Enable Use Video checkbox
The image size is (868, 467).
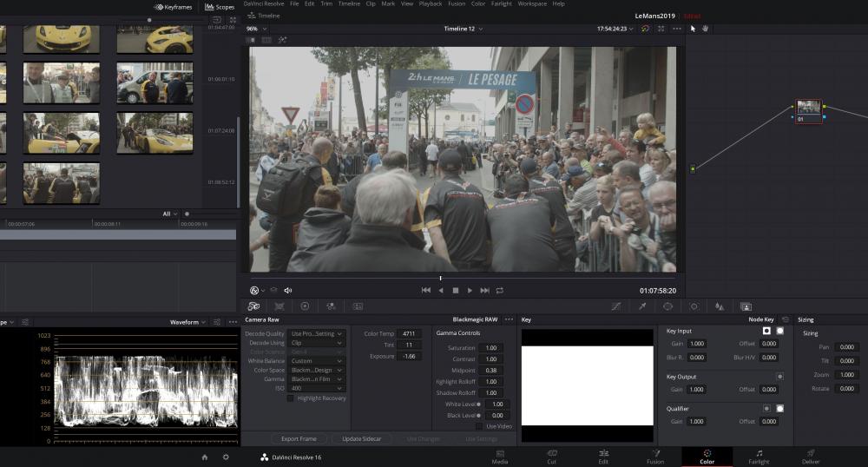pos(479,426)
